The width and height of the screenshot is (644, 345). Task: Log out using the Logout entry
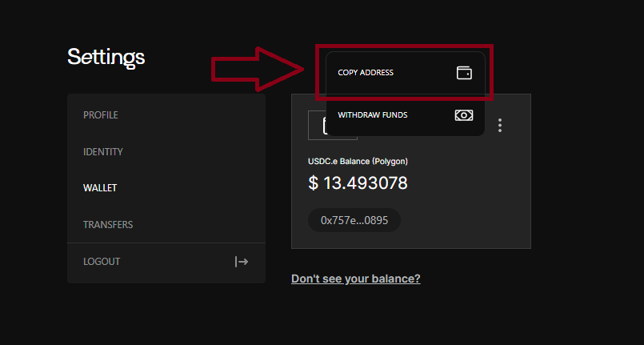pyautogui.click(x=166, y=262)
